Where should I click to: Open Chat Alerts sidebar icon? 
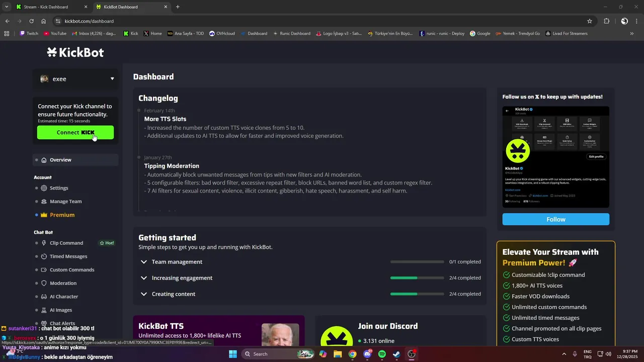tap(44, 324)
